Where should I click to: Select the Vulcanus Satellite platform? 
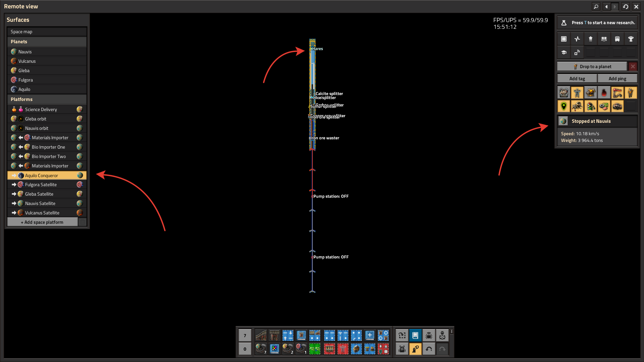(47, 213)
